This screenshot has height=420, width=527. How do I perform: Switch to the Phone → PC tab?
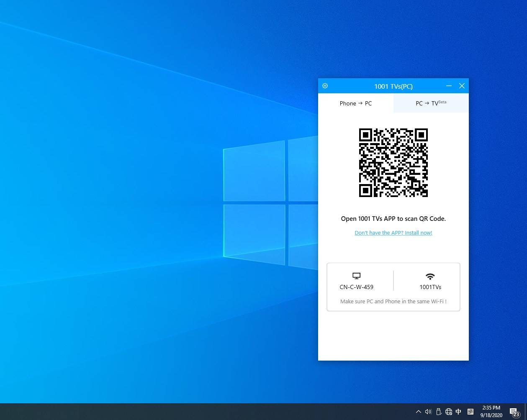click(x=356, y=103)
